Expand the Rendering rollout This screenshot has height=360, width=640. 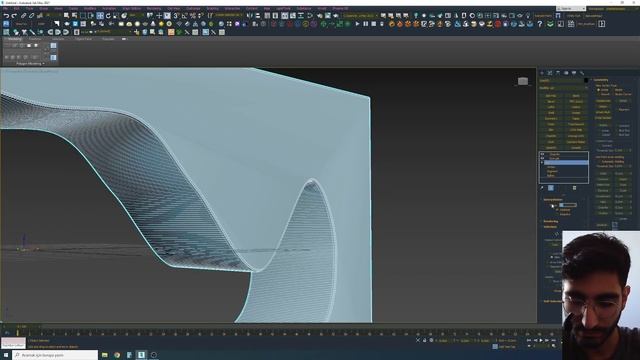click(551, 221)
